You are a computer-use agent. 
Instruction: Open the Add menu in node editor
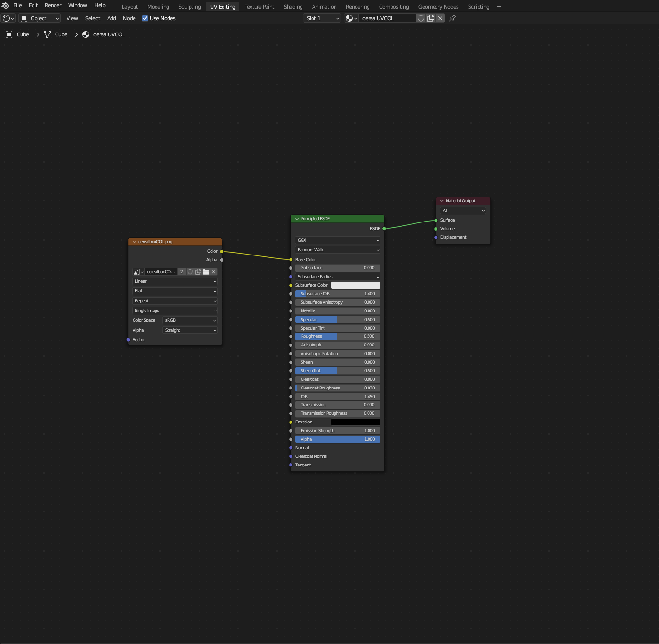click(x=112, y=18)
